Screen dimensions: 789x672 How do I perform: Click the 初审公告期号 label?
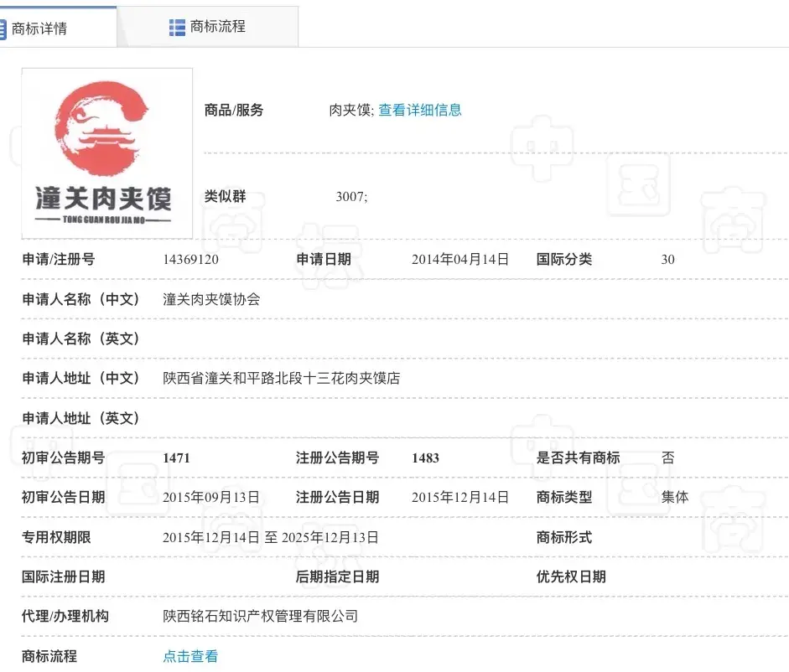(64, 457)
